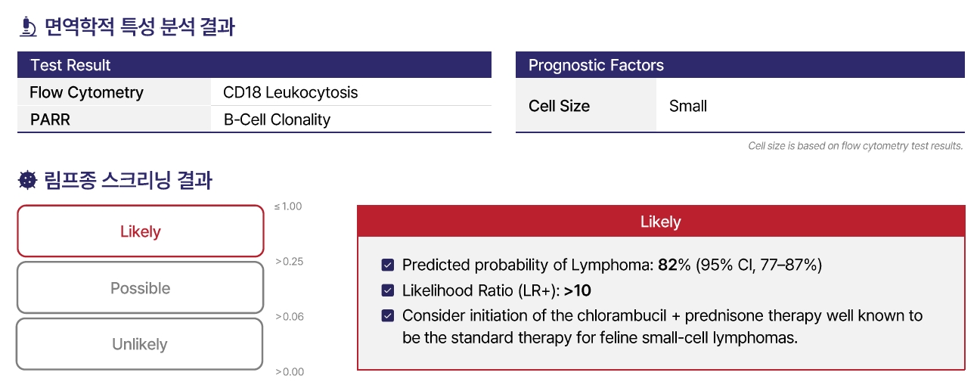This screenshot has width=980, height=388.
Task: Click the Prognostic Factors table header
Action: (740, 65)
